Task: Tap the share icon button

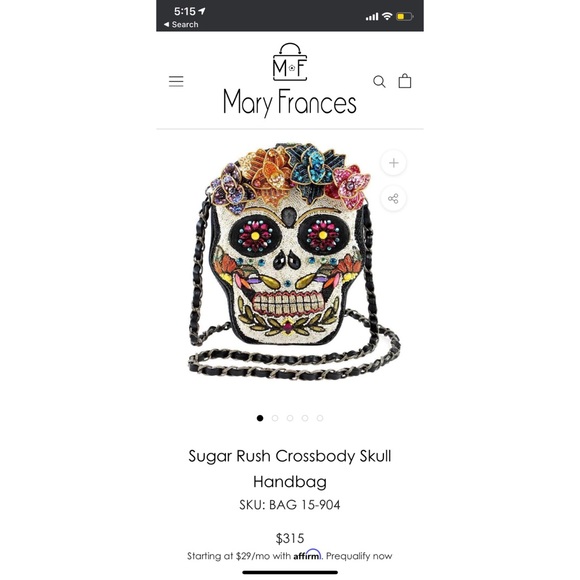Action: [394, 199]
